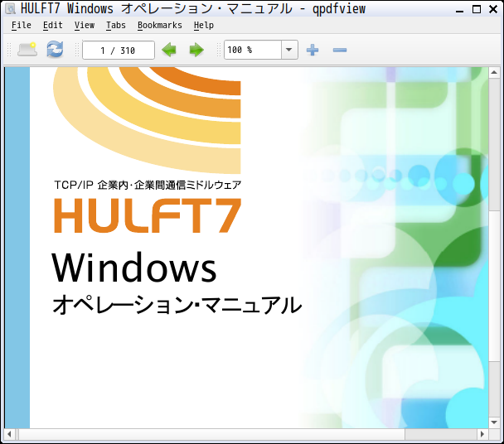Click the Open file toolbar icon
The image size is (504, 444).
(27, 50)
